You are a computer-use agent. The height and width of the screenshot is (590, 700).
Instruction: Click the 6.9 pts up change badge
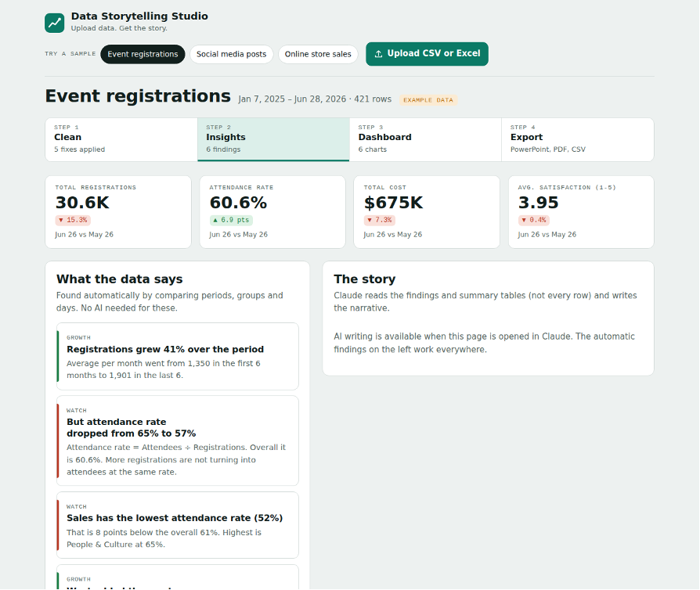(231, 220)
